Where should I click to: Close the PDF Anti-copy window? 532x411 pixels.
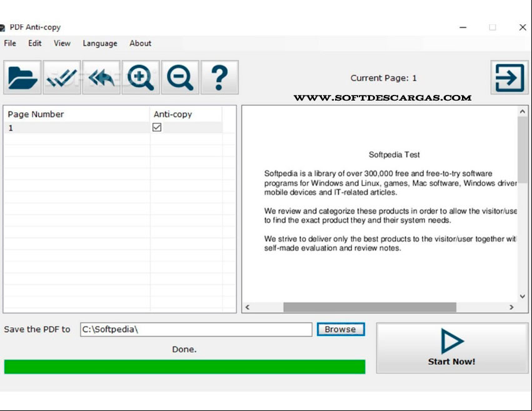click(x=523, y=27)
